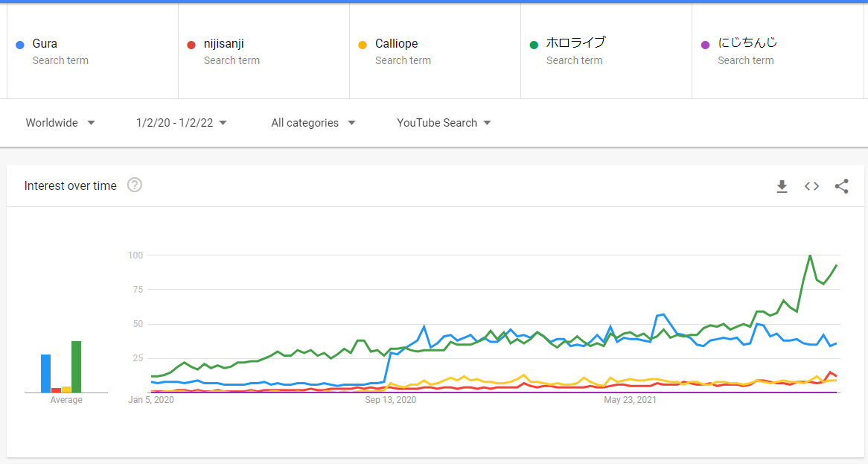The height and width of the screenshot is (464, 868).
Task: Share the Interest over time chart
Action: (841, 187)
